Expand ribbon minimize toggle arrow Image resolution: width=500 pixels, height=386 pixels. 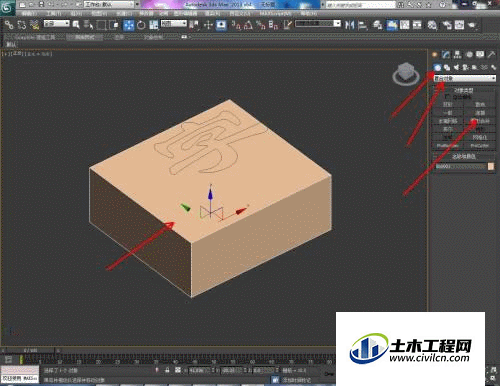click(184, 37)
